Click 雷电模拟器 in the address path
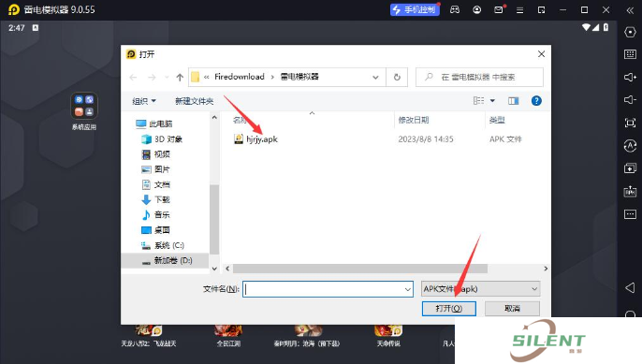This screenshot has width=642, height=364. 299,77
